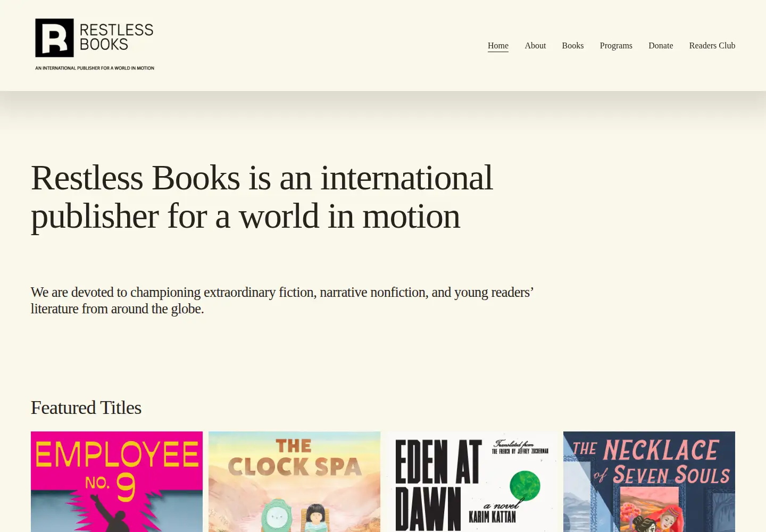The height and width of the screenshot is (532, 766).
Task: Click the Featured Titles heading
Action: point(86,408)
